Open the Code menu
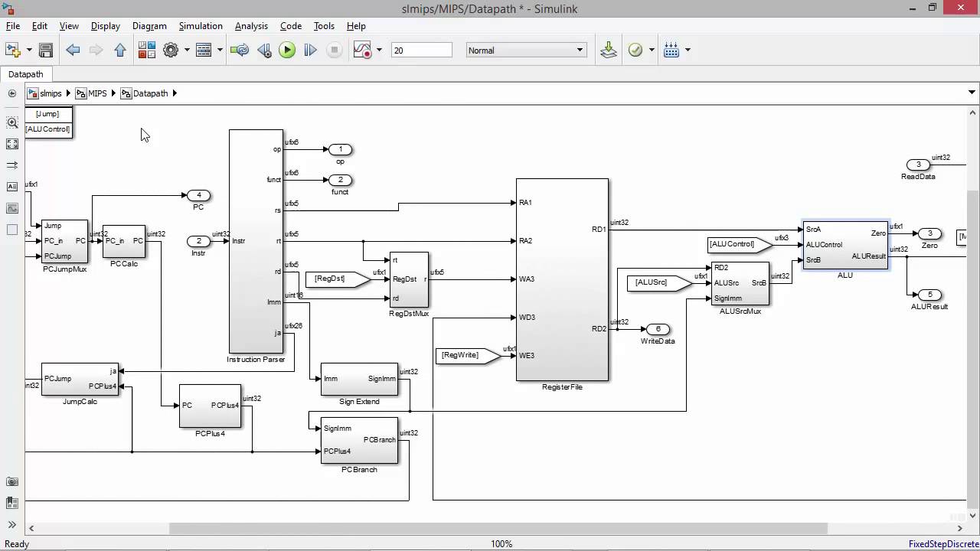This screenshot has width=980, height=551. tap(291, 25)
